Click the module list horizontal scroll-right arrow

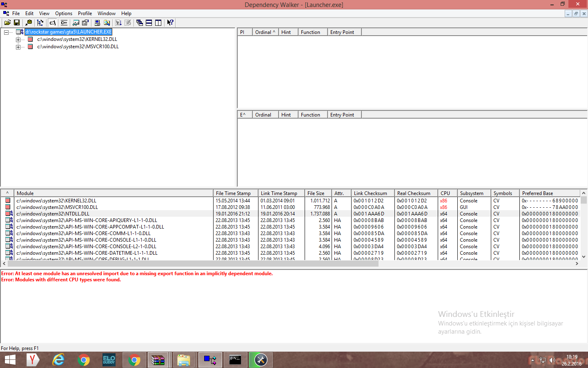pos(577,264)
